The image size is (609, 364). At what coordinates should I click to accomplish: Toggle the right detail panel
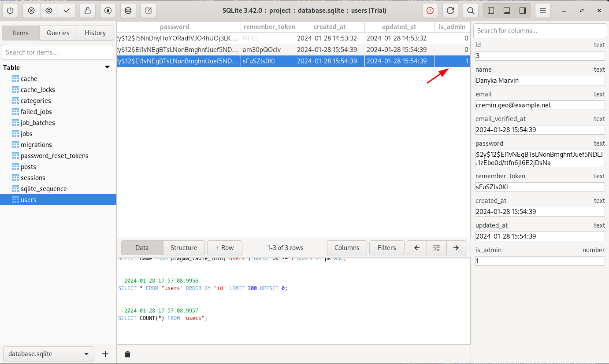(x=523, y=11)
